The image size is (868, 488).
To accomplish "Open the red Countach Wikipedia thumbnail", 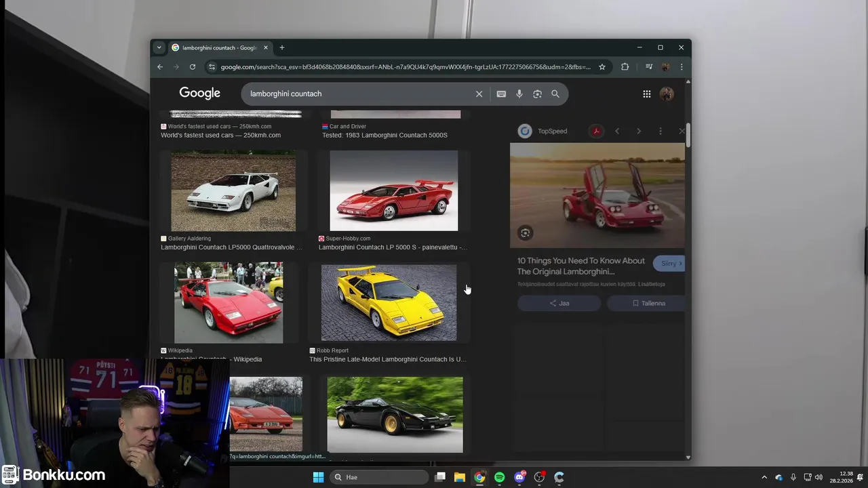I will pos(229,303).
